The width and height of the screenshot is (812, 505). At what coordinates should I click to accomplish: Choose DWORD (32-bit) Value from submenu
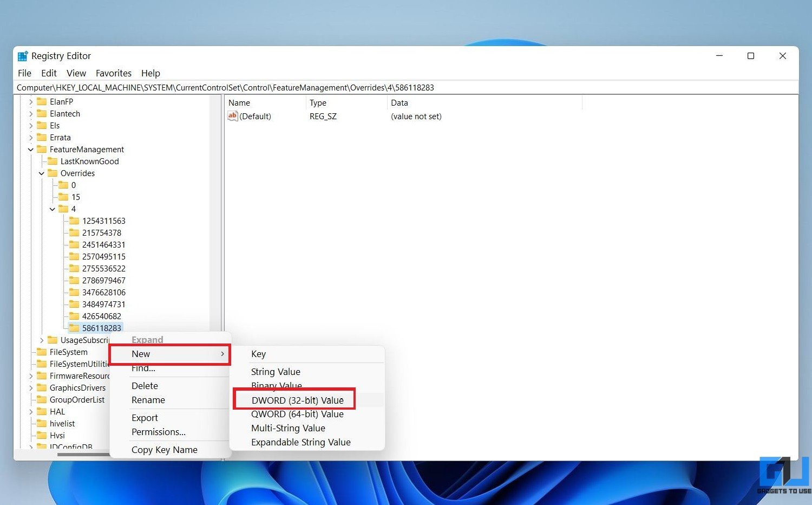click(x=297, y=400)
